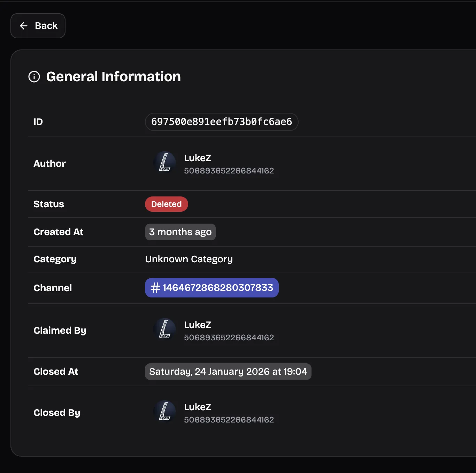Open LukeZ avatar in Author row
Image resolution: width=476 pixels, height=473 pixels.
pos(164,162)
